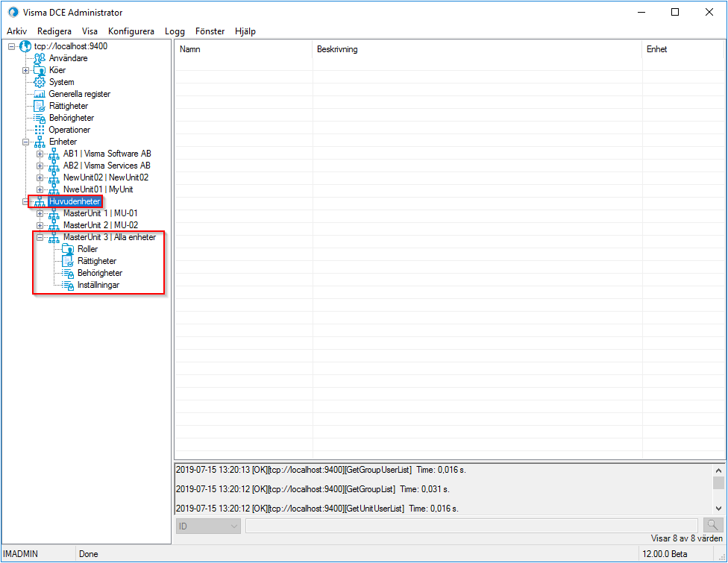Click the Rättigheter rights icon
Viewport: 728px width, 563px height.
pos(40,105)
